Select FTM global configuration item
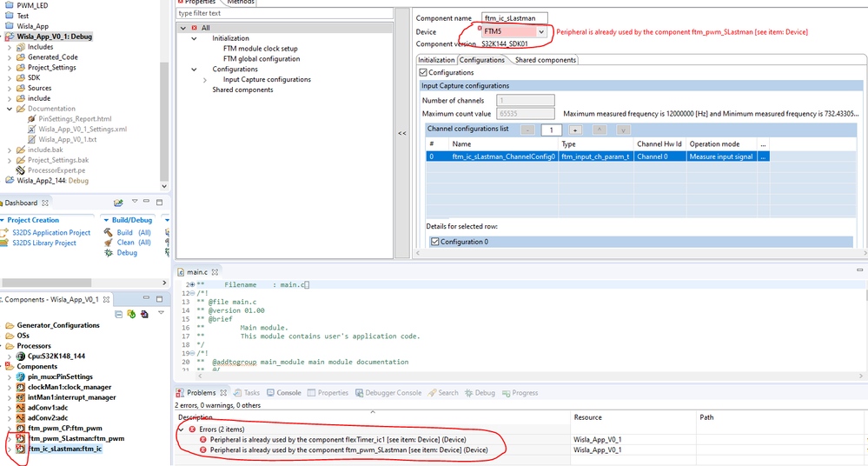Screen dimensions: 868x466 tap(262, 59)
